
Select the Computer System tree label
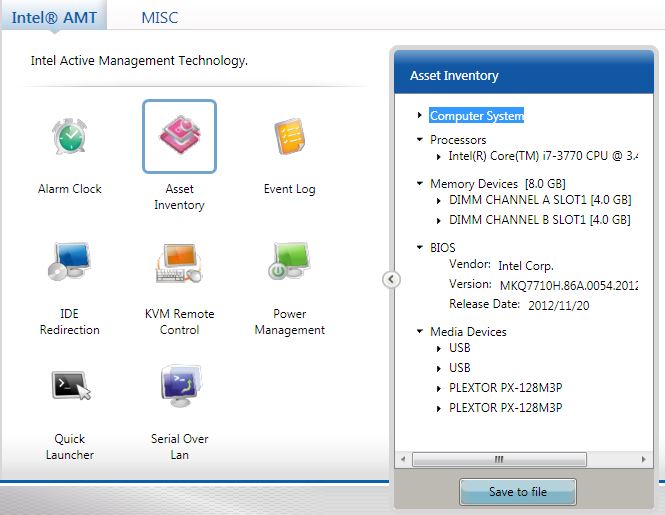pos(476,115)
